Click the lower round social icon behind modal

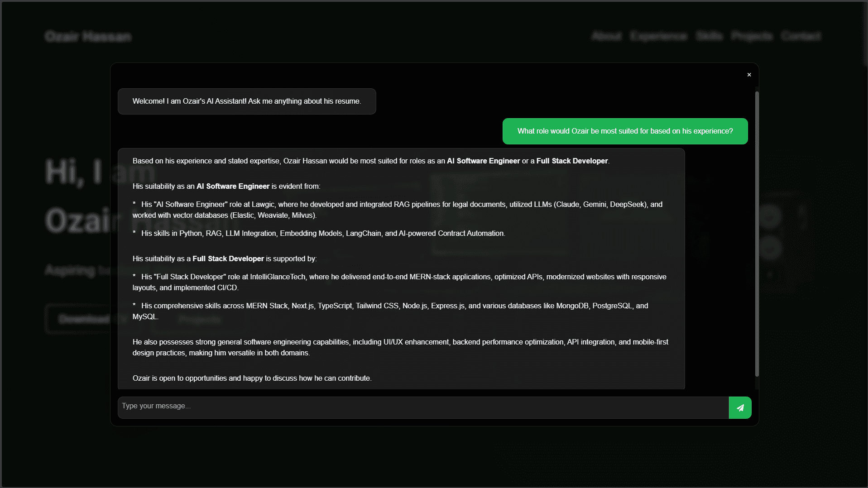pos(770,248)
